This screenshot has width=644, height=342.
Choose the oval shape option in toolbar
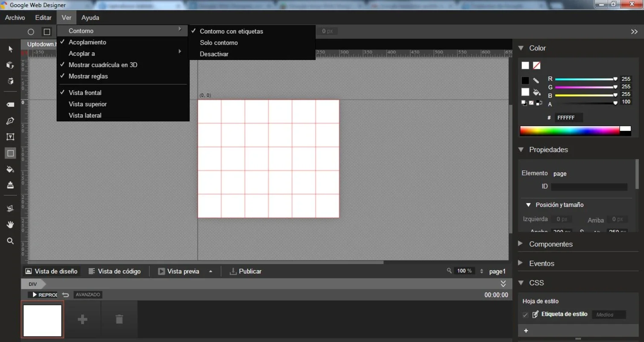click(x=31, y=32)
